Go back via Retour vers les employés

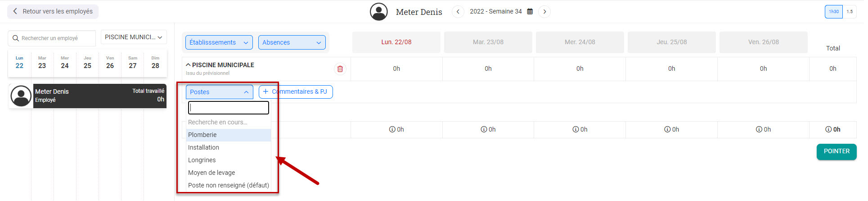(x=53, y=11)
